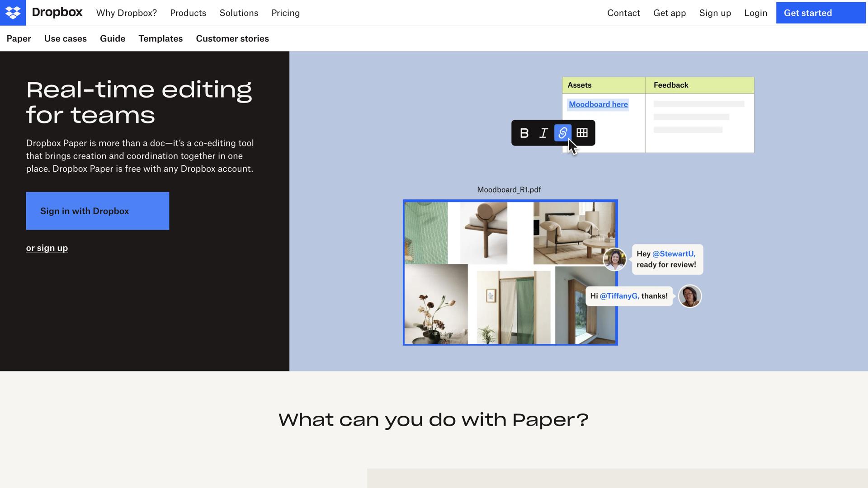Switch to the Customer stories tab
868x488 pixels.
[x=232, y=38]
